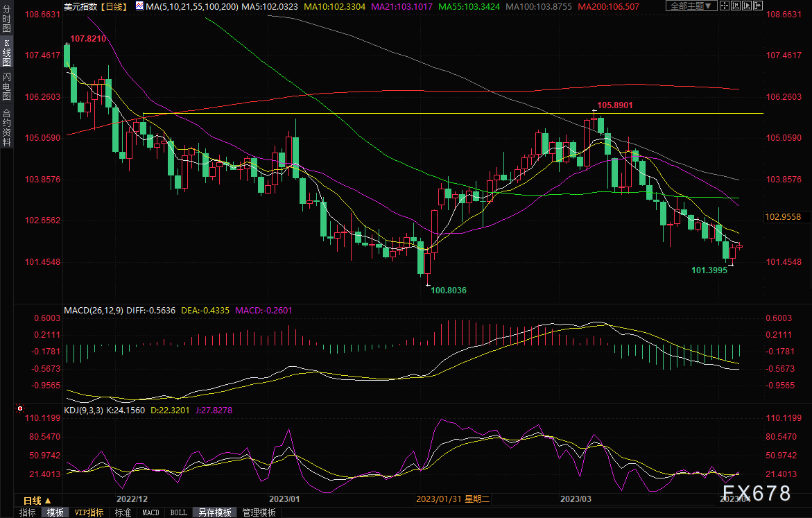The width and height of the screenshot is (812, 518).
Task: Click the MA indicator icon beside the title
Action: click(x=139, y=6)
